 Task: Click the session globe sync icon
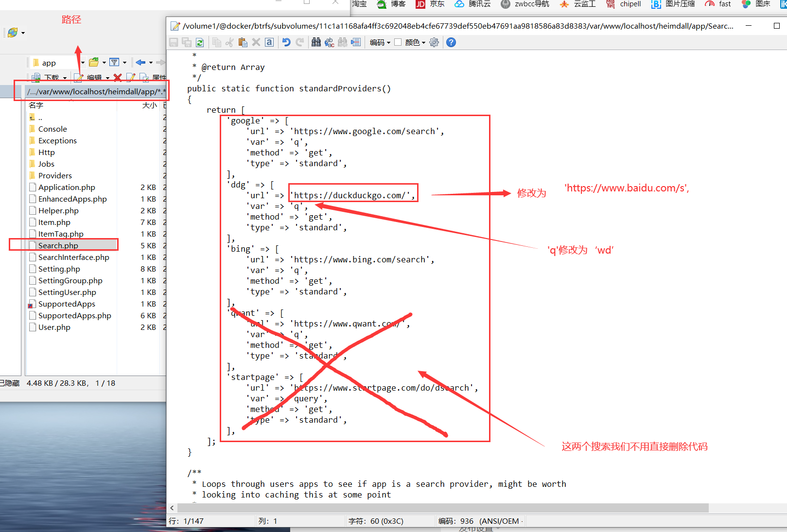[13, 33]
